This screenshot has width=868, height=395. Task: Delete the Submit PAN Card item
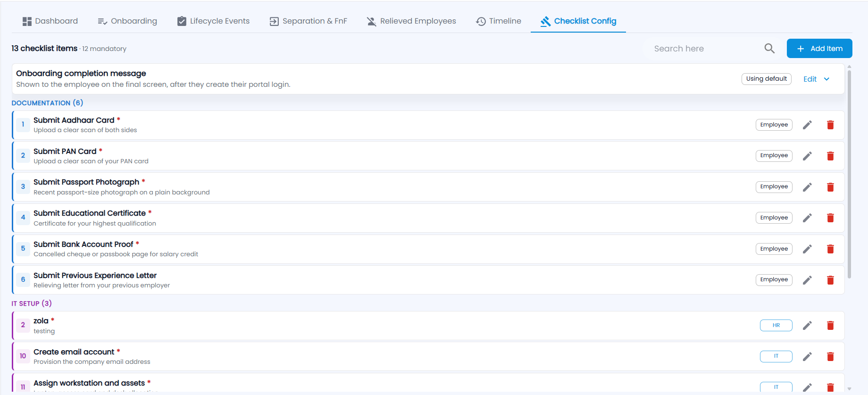pos(831,156)
